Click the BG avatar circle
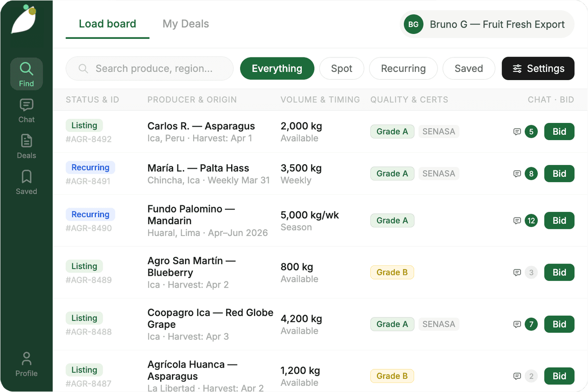The image size is (588, 392). coord(413,24)
